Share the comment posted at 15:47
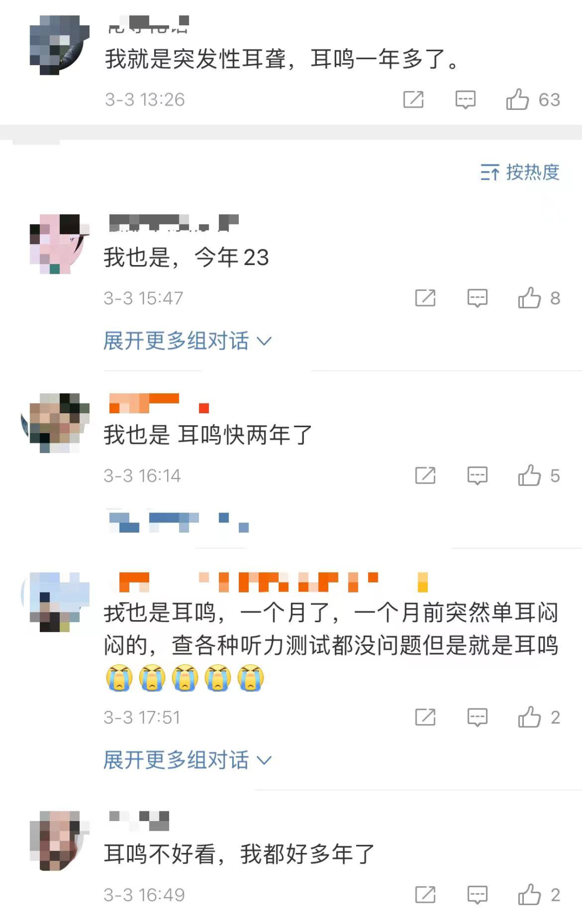The width and height of the screenshot is (582, 924). point(425,298)
